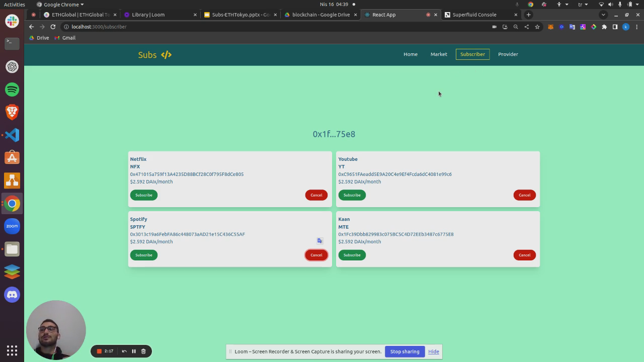Click the install app icon in address bar
The height and width of the screenshot is (362, 644).
505,27
